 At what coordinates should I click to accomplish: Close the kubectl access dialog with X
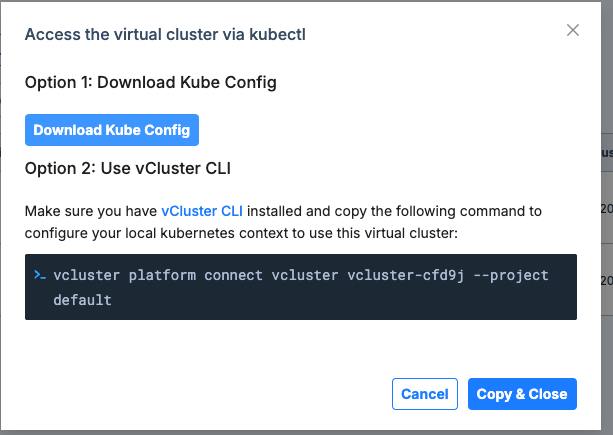point(573,30)
